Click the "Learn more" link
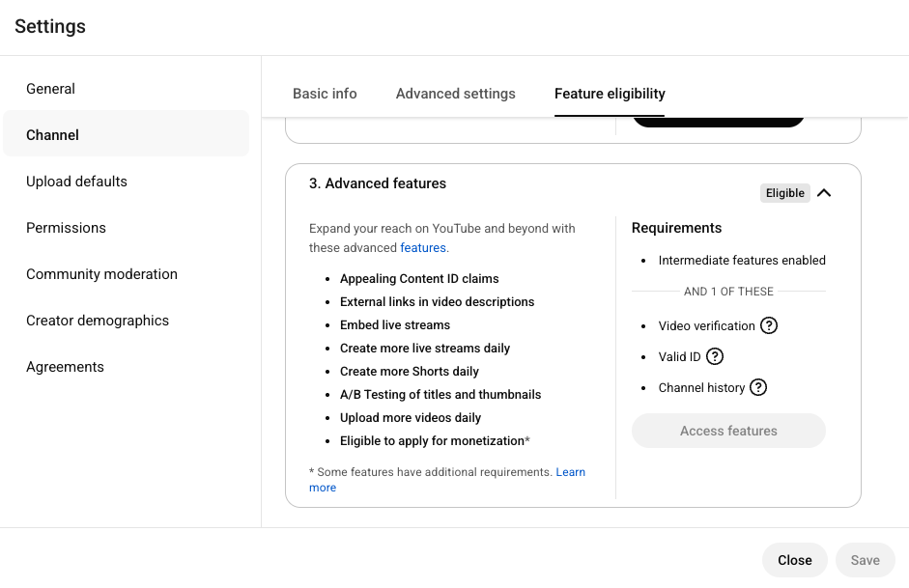This screenshot has width=909, height=588. [x=570, y=472]
